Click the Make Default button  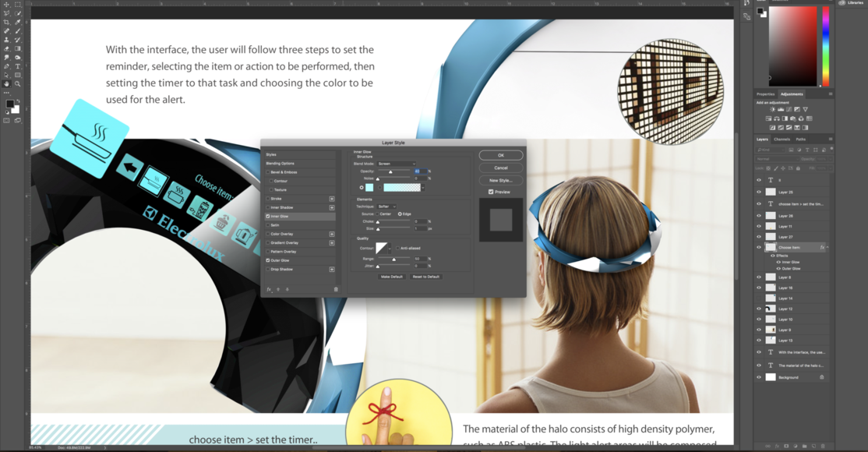392,277
